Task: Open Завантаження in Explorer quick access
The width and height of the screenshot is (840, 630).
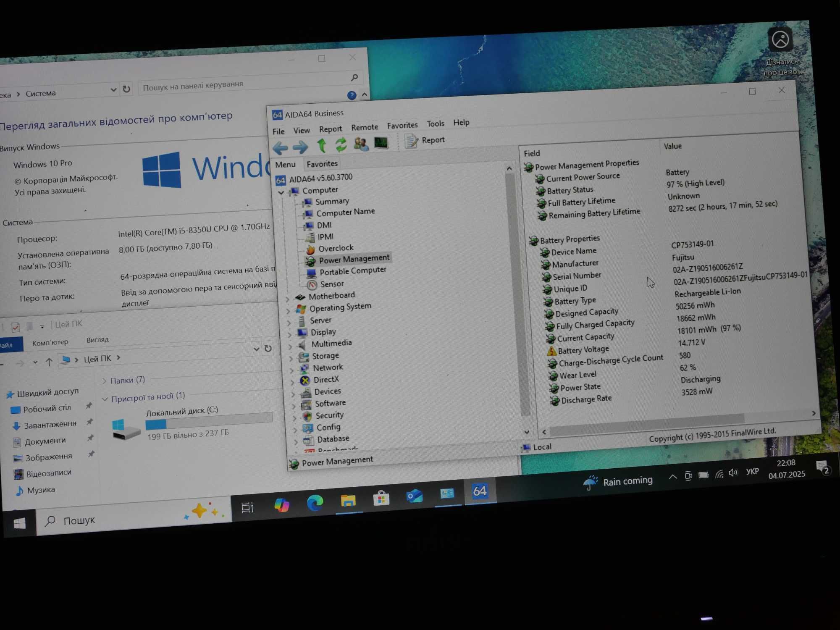Action: [x=50, y=425]
